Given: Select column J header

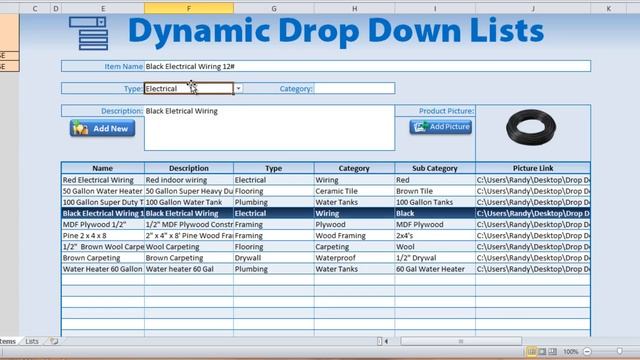Looking at the screenshot, I should coord(533,8).
